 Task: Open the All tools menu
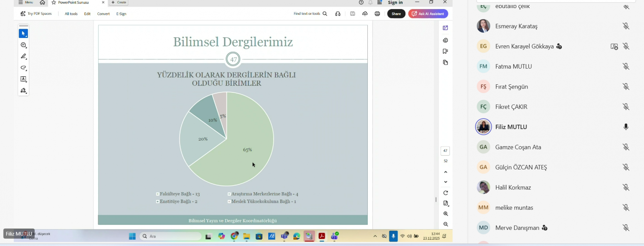[71, 14]
